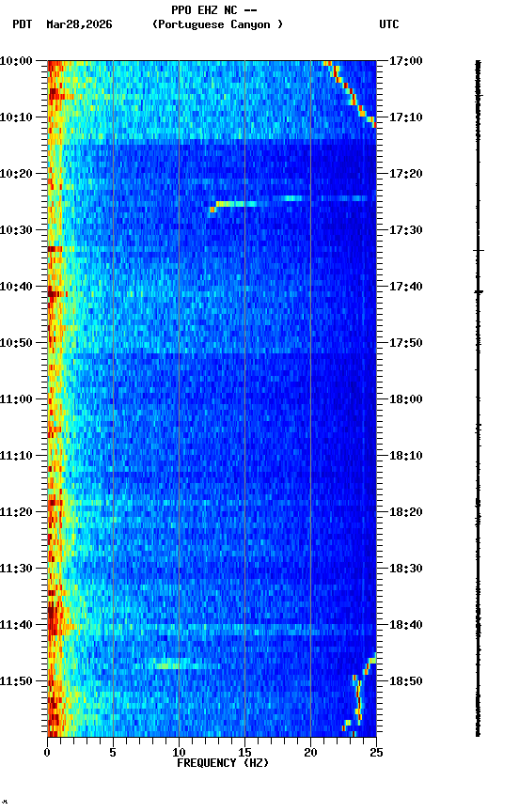Click the 10:50 PDT time label
Viewport: 519px width, 812px height.
pos(16,343)
